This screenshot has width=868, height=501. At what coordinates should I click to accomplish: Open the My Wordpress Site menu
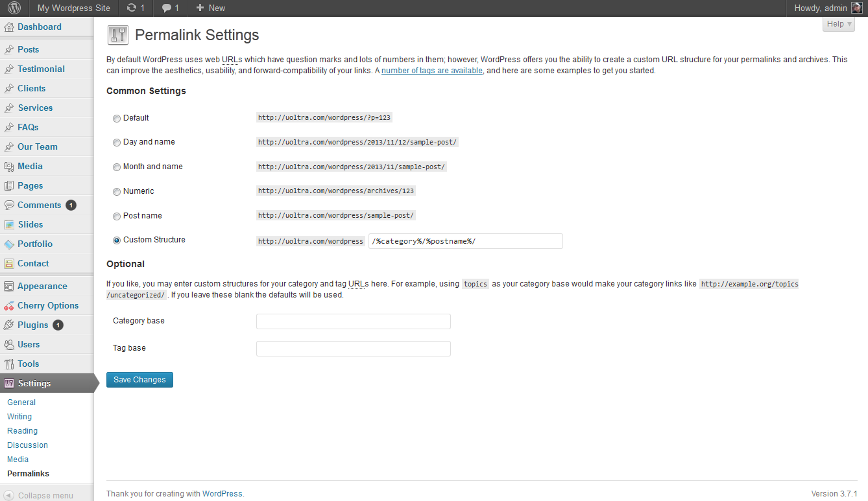(x=74, y=8)
